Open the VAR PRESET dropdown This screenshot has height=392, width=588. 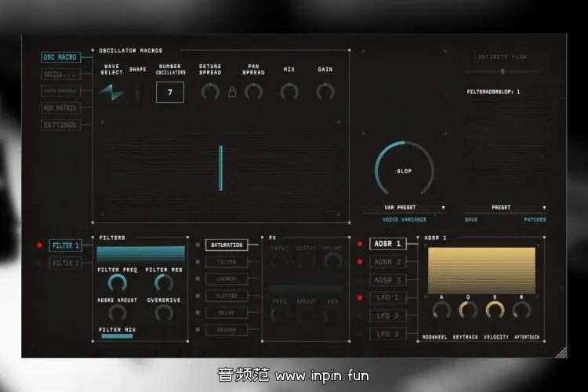(x=405, y=208)
